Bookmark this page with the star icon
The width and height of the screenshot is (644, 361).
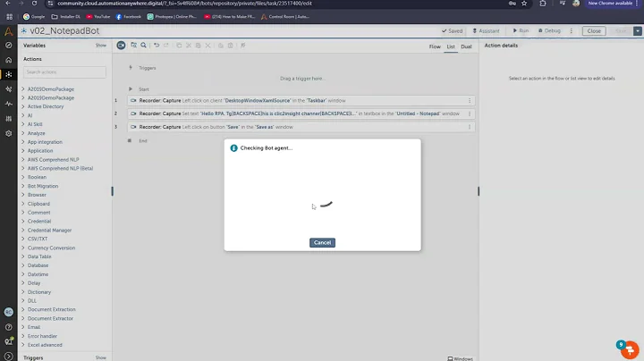tap(524, 4)
